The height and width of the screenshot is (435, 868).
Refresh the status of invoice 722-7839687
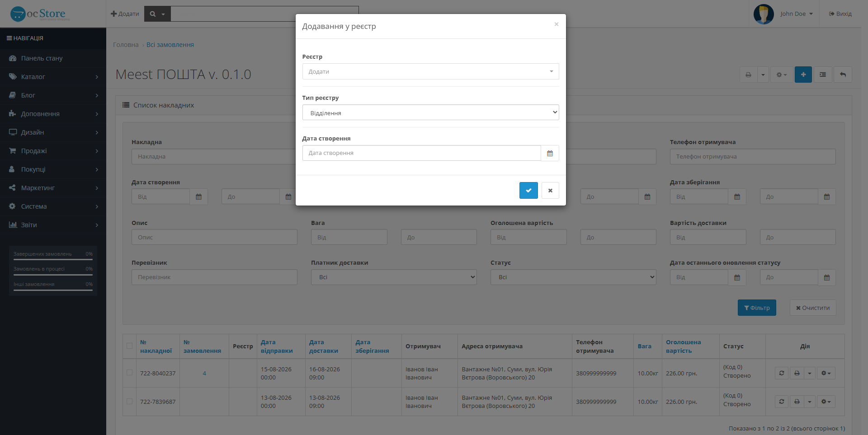tap(781, 402)
